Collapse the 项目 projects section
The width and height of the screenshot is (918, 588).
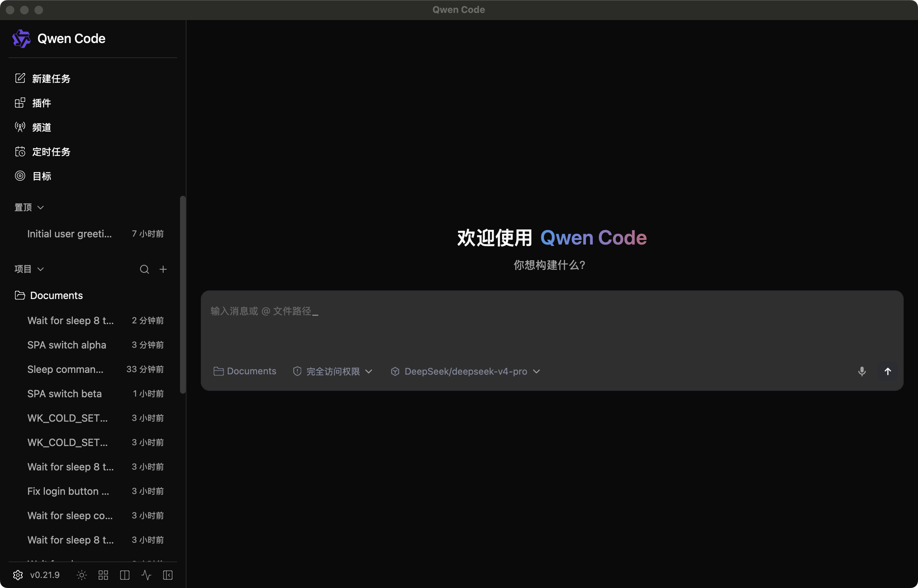[x=29, y=269]
